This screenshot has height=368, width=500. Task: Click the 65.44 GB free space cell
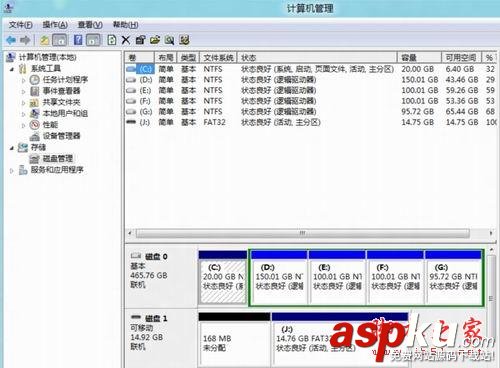[x=462, y=112]
